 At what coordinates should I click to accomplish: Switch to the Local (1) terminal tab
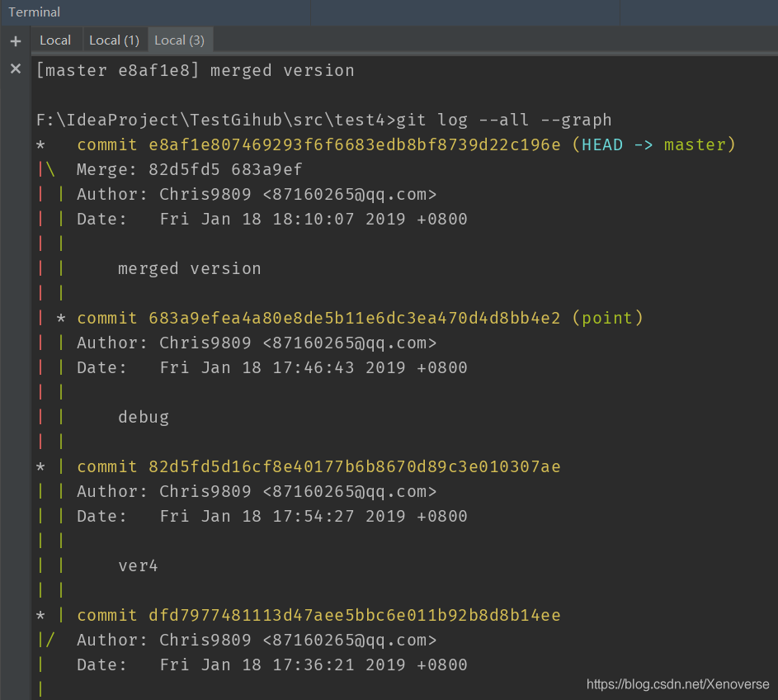coord(114,40)
